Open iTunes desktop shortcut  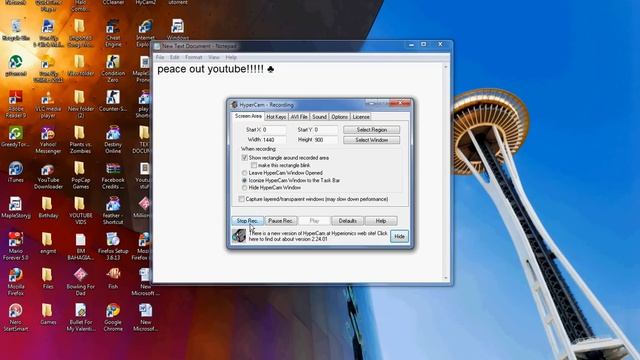click(x=16, y=171)
